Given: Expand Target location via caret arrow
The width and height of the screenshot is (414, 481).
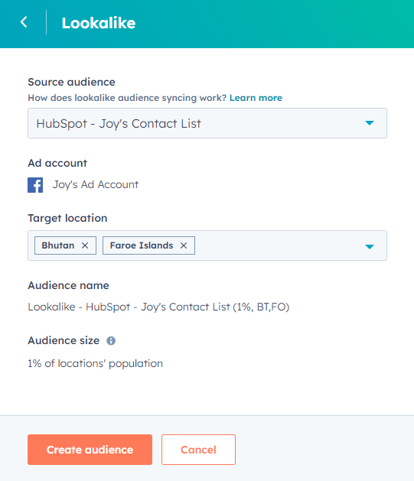Looking at the screenshot, I should tap(369, 247).
